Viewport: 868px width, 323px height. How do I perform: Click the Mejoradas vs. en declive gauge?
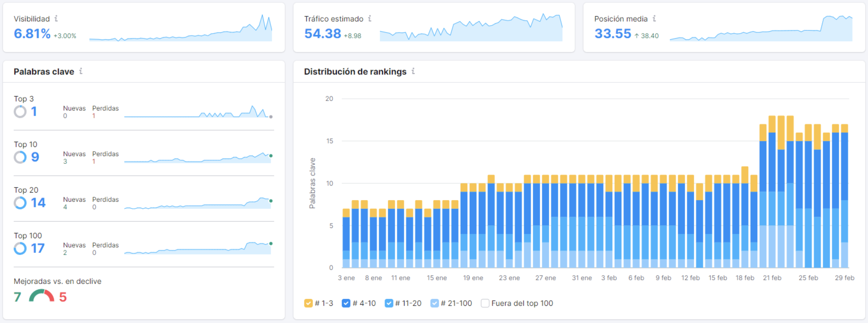point(41,295)
